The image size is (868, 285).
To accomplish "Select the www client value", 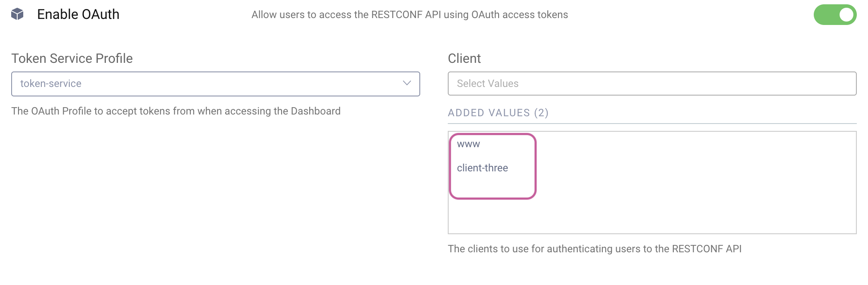I will 468,144.
